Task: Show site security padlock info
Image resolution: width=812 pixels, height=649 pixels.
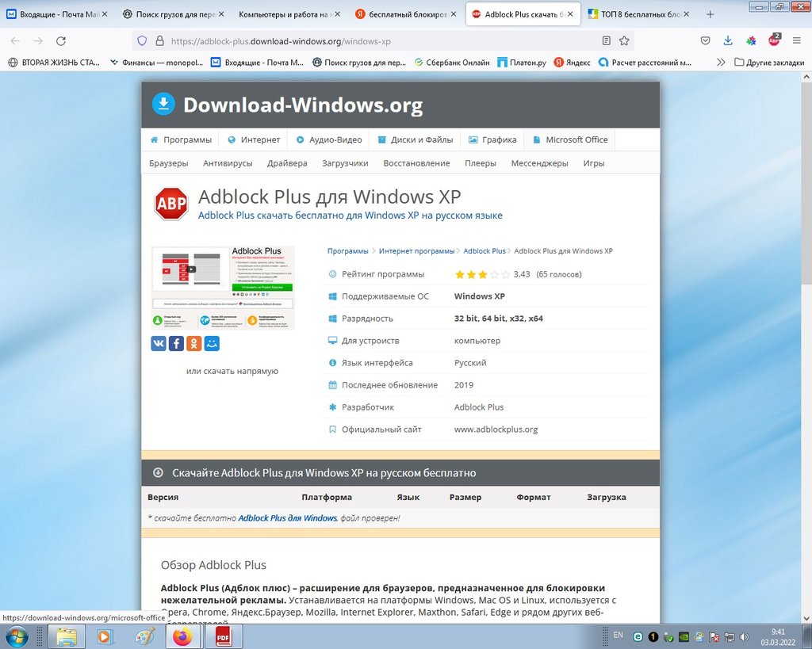Action: pos(159,41)
